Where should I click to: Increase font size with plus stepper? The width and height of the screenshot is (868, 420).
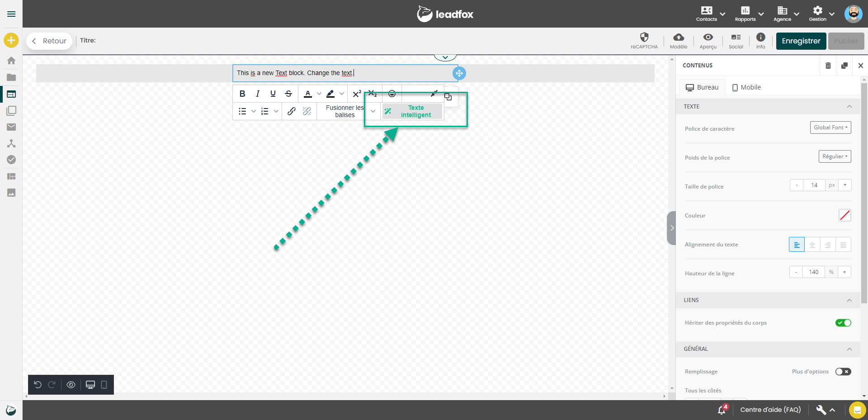pos(845,185)
